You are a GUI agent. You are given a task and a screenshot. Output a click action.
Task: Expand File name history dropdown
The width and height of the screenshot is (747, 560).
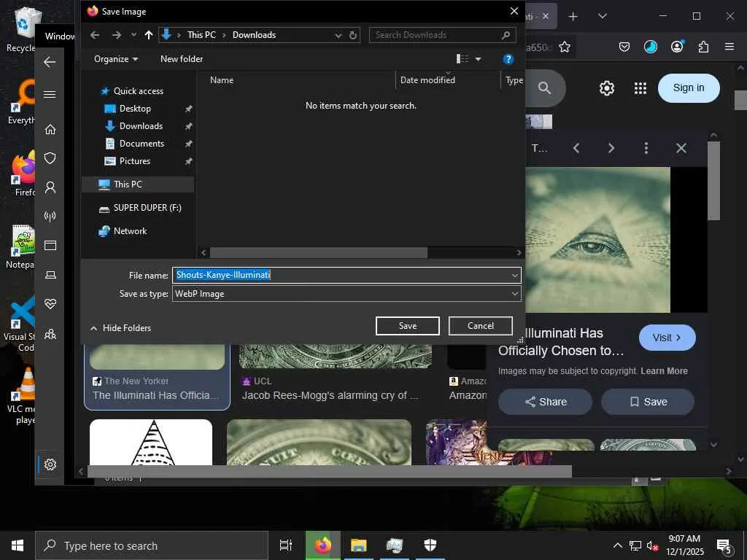515,275
